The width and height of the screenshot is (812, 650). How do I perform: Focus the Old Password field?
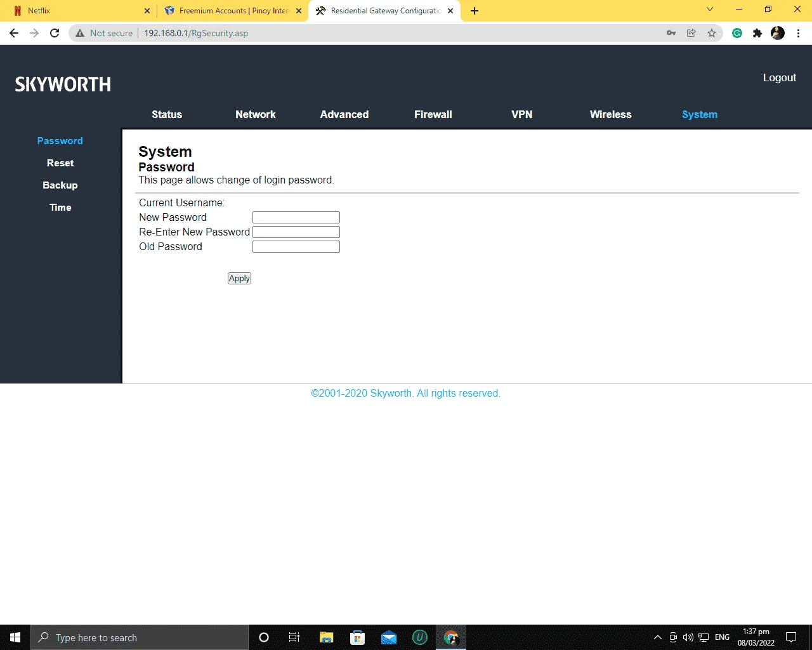296,247
